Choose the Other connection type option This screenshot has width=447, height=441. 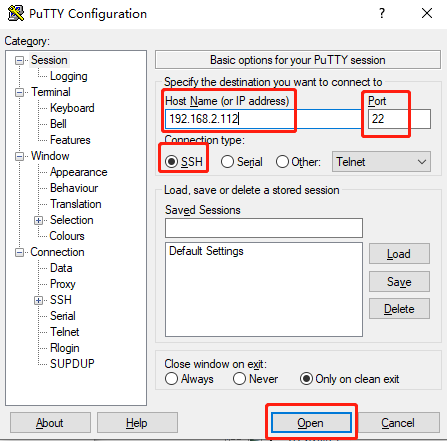coord(282,162)
